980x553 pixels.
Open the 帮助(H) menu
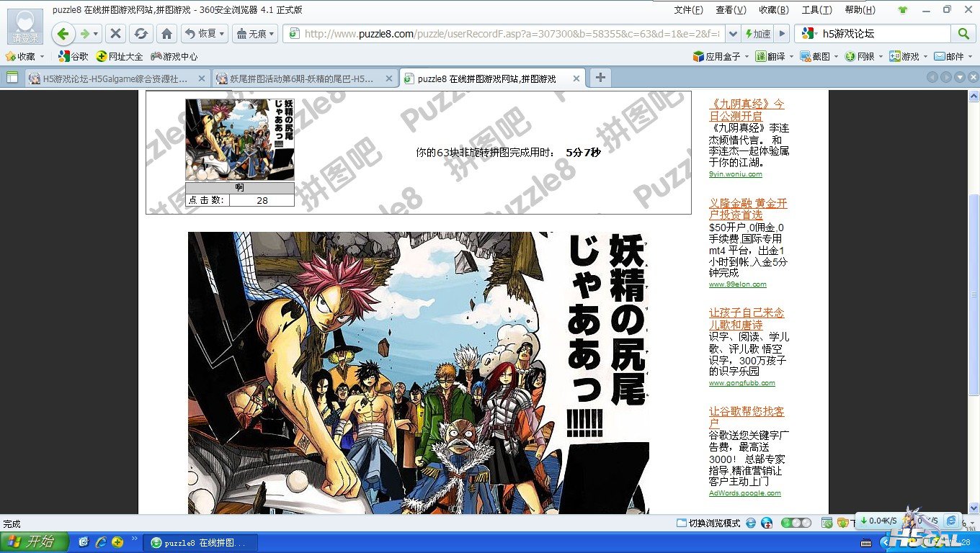coord(860,10)
